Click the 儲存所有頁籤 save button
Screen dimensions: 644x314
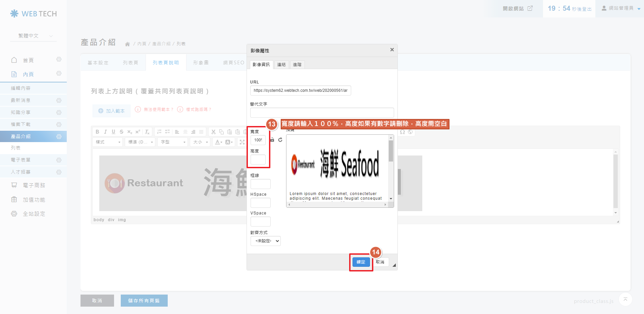[144, 301]
